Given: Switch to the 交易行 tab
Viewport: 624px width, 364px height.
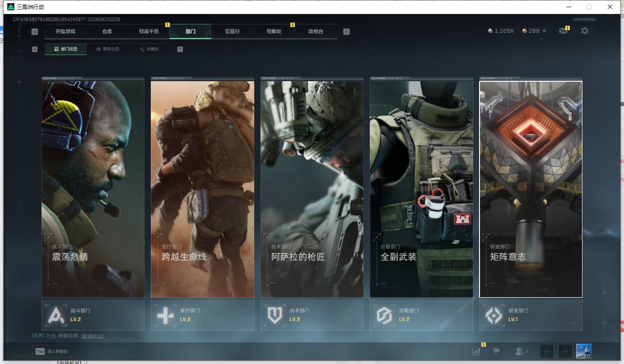Looking at the screenshot, I should (232, 32).
